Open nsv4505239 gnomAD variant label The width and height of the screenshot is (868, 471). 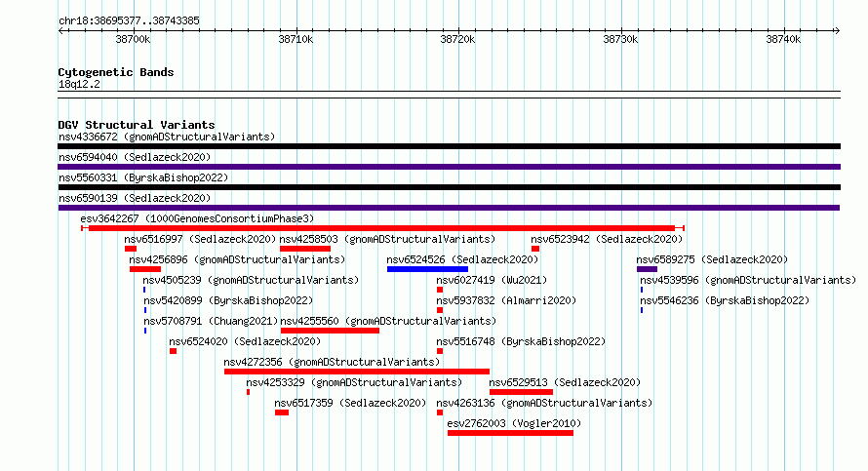pos(251,280)
